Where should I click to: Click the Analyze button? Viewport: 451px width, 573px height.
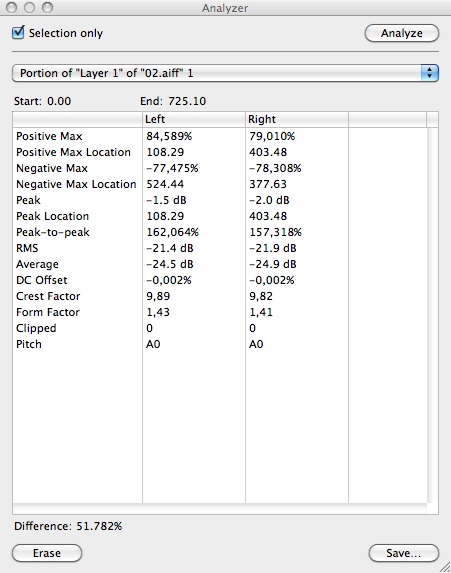[401, 33]
